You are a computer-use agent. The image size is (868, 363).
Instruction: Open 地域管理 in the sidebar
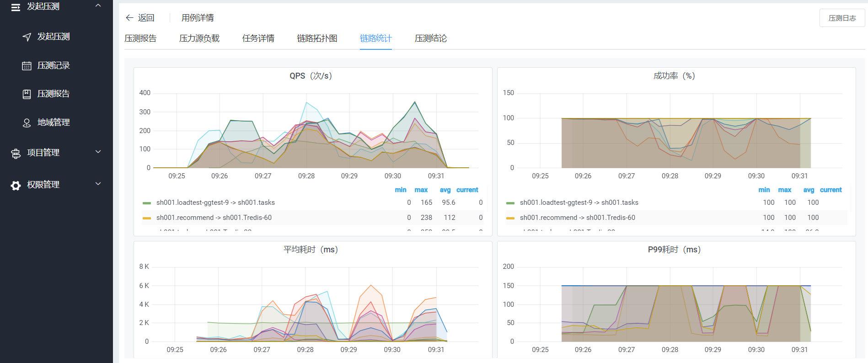point(54,123)
